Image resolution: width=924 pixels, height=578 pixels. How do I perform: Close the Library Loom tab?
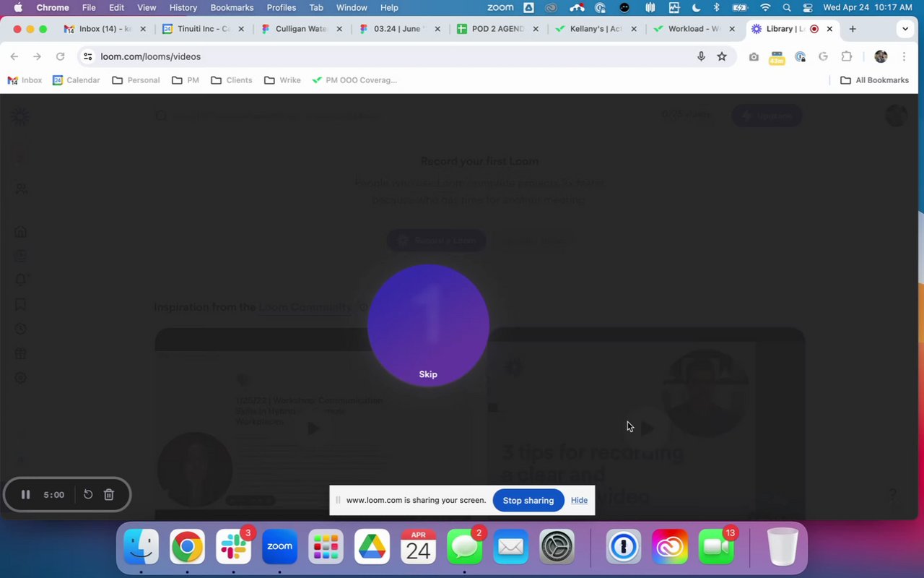click(x=829, y=29)
